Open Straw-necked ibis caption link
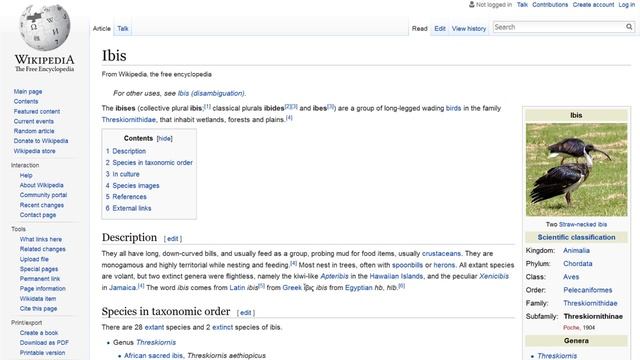The height and width of the screenshot is (360, 640). coord(582,224)
